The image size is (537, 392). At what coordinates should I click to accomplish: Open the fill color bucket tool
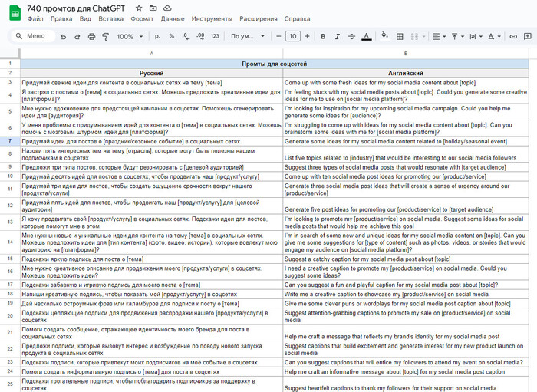pos(384,36)
